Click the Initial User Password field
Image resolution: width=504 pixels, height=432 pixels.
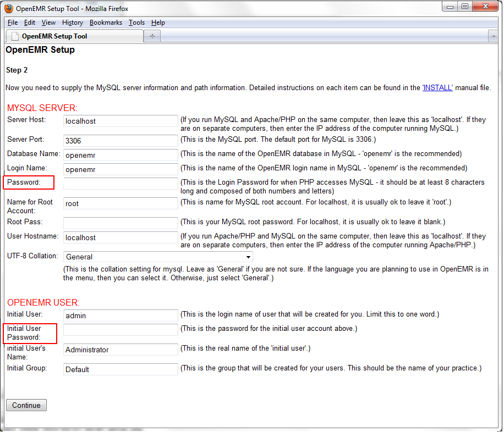point(120,330)
